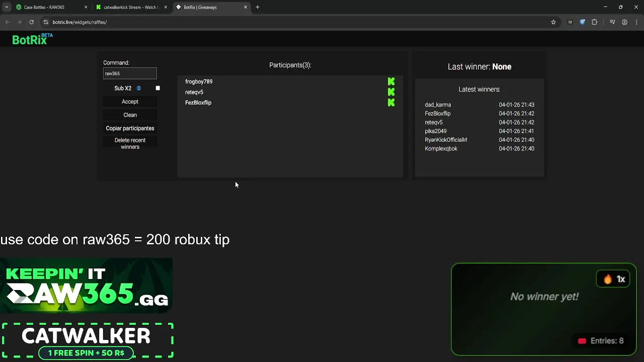Open the shield extension icon
The height and width of the screenshot is (362, 644).
coord(583,22)
